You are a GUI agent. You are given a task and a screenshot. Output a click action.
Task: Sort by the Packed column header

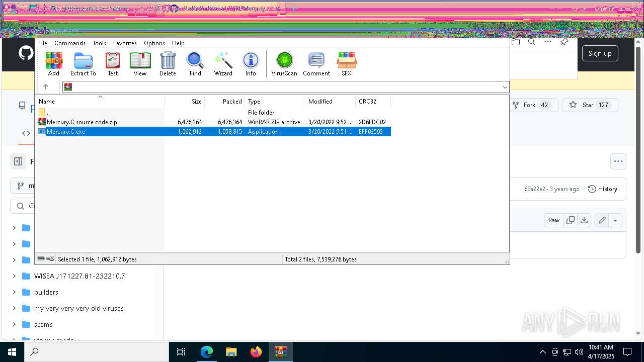pyautogui.click(x=225, y=102)
